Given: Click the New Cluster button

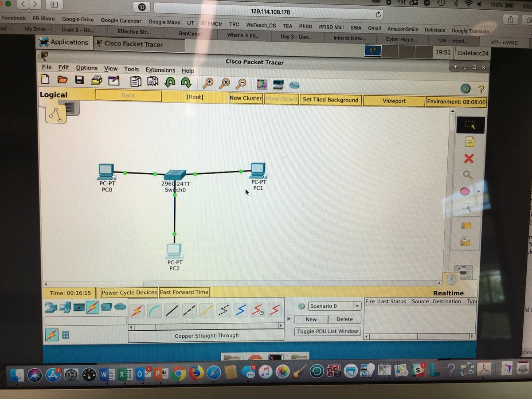Looking at the screenshot, I should pos(246,98).
